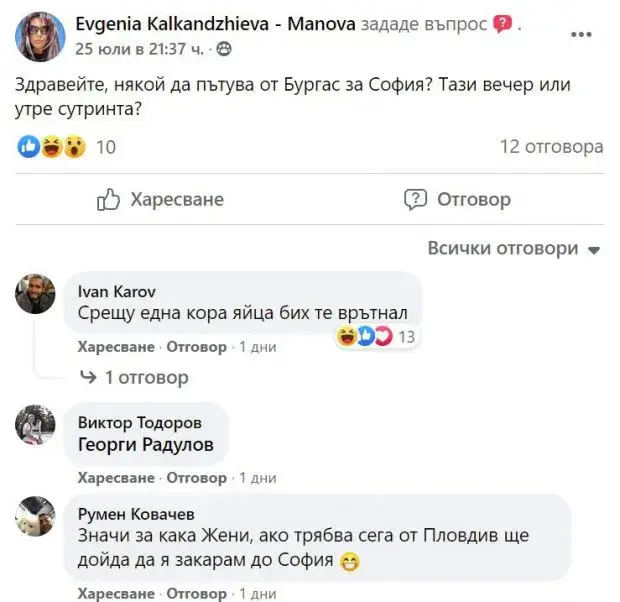Click the speech bubble icon beside Отговор
Image resolution: width=620 pixels, height=602 pixels.
point(415,200)
